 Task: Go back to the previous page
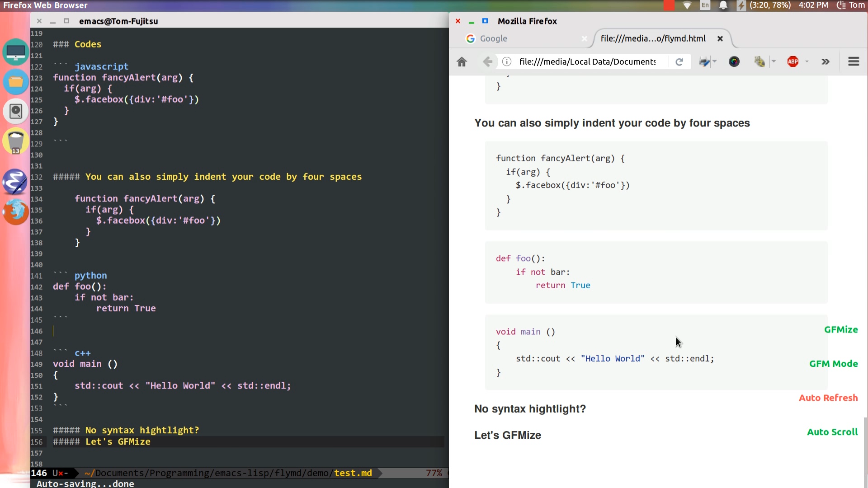(487, 62)
